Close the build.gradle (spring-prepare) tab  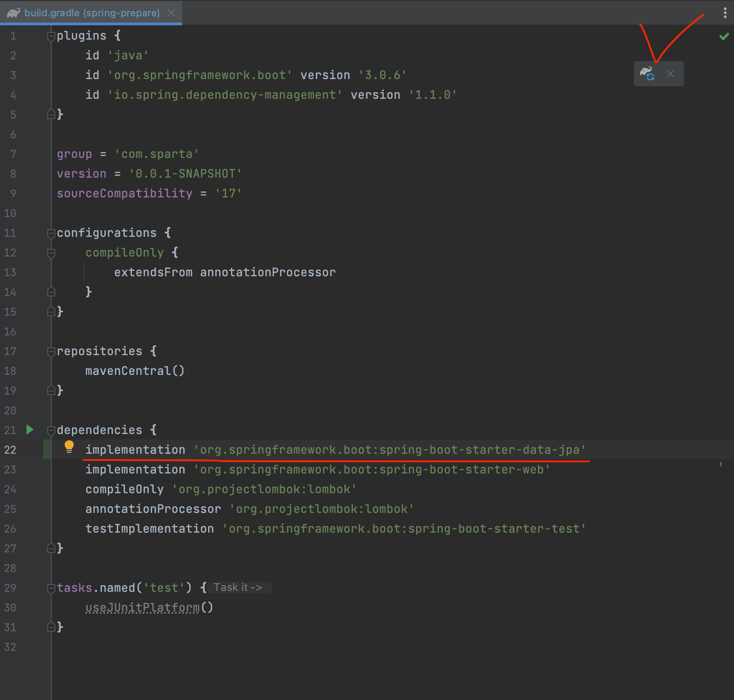[171, 13]
